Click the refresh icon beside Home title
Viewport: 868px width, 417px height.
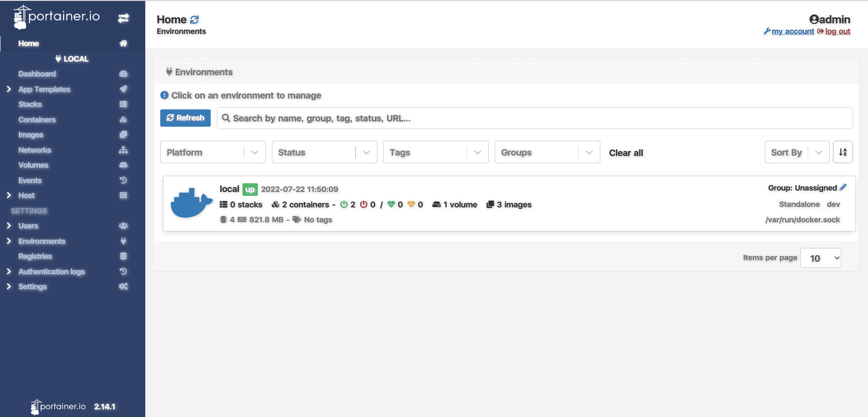coord(194,20)
